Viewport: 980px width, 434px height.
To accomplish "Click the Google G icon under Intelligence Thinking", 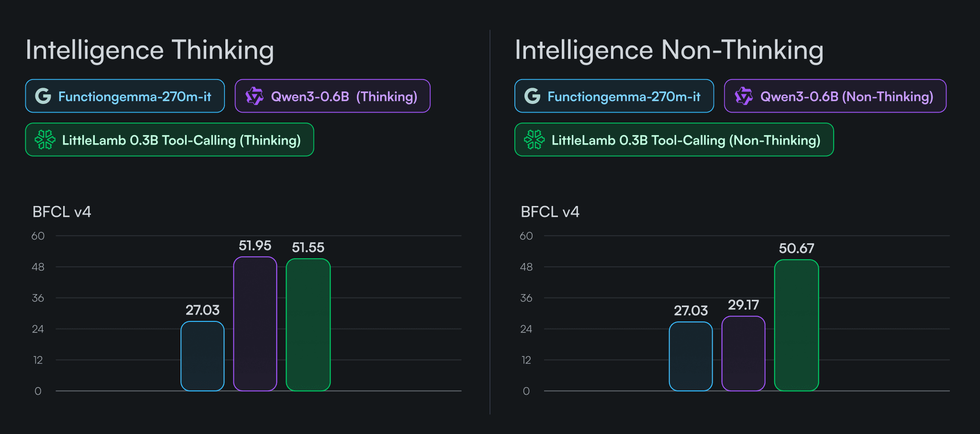I will click(43, 96).
